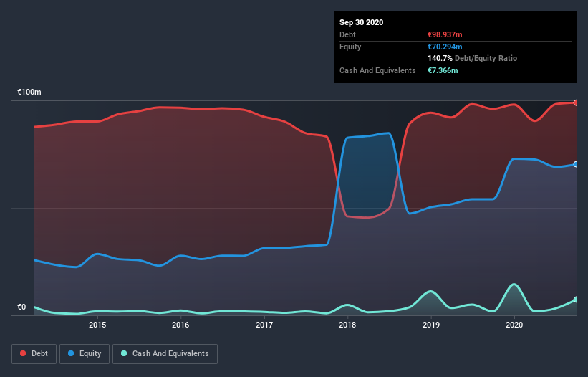The image size is (588, 377).
Task: Click the 2020 x-axis label
Action: pos(514,325)
